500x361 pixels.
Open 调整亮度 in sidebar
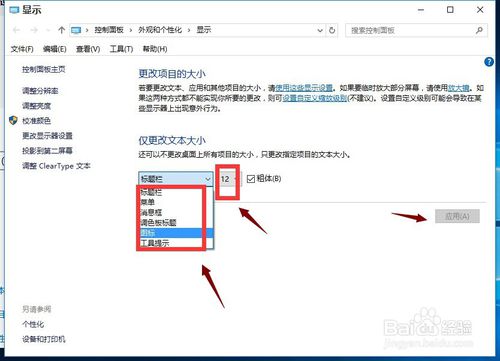click(36, 106)
